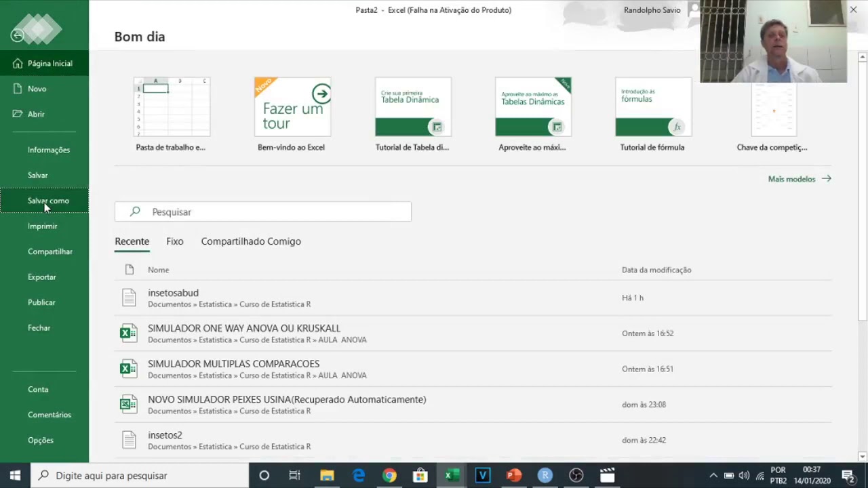
Task: Select Imprimir in the sidebar
Action: click(44, 226)
